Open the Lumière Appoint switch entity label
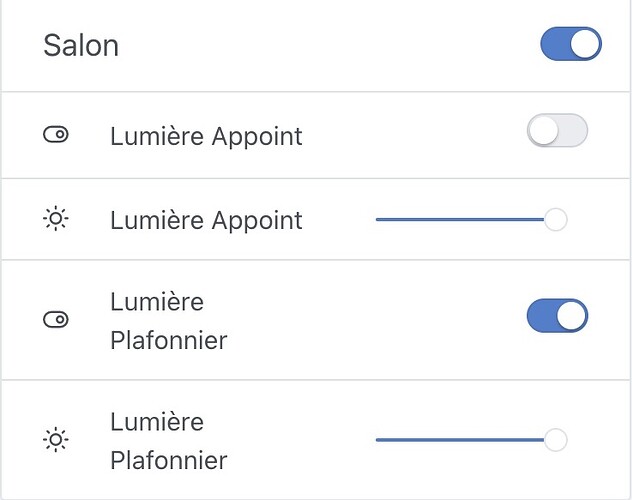Screen dimensions: 632x500 [x=206, y=136]
